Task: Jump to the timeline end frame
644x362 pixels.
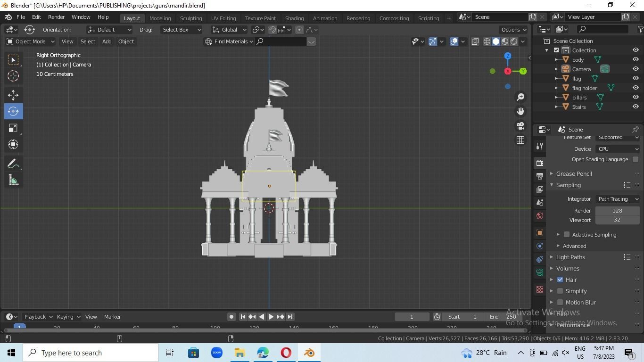Action: pyautogui.click(x=290, y=317)
